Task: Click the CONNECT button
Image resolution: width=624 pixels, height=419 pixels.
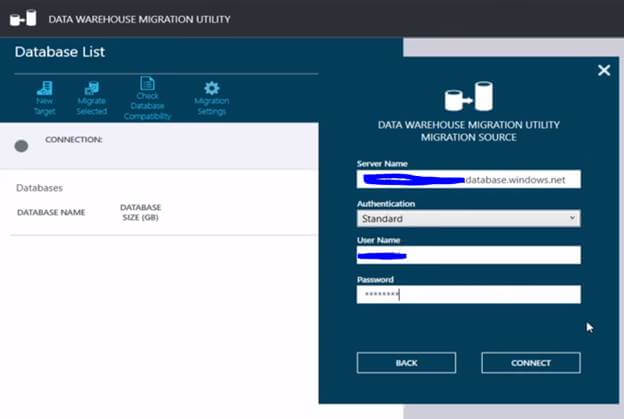Action: click(531, 363)
